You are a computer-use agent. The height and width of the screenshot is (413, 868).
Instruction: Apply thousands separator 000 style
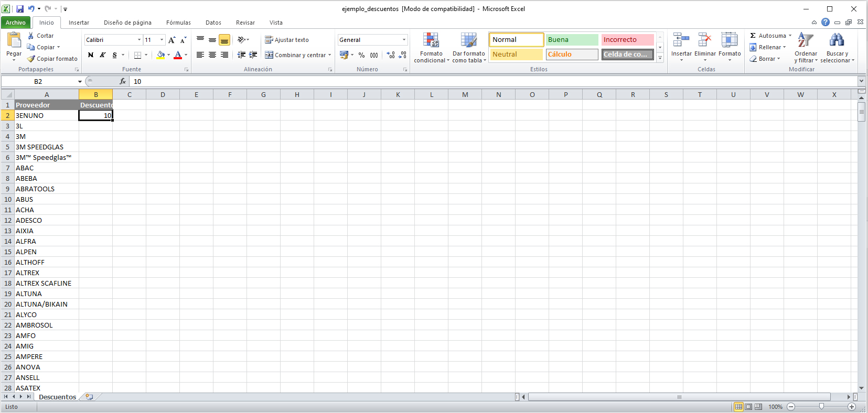[374, 55]
